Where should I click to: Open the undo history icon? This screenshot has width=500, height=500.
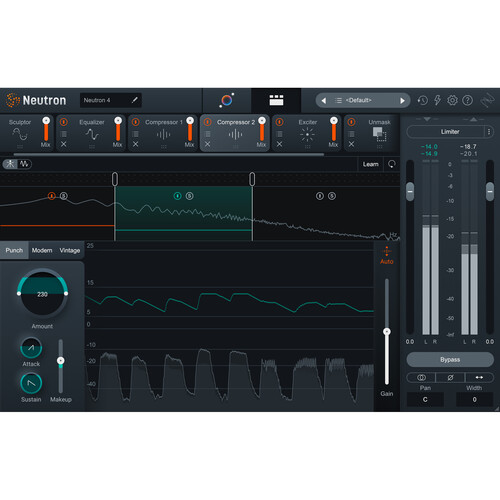tap(422, 100)
